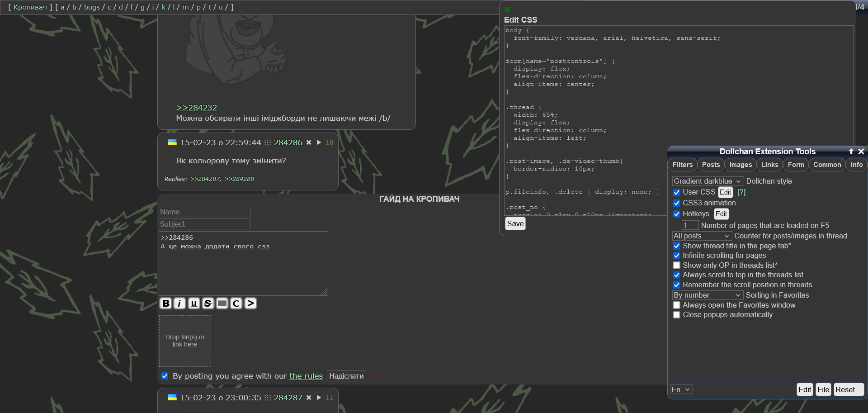Screen dimensions: 868x413
Task: Click the triangle icon on post 284287
Action: (319, 398)
